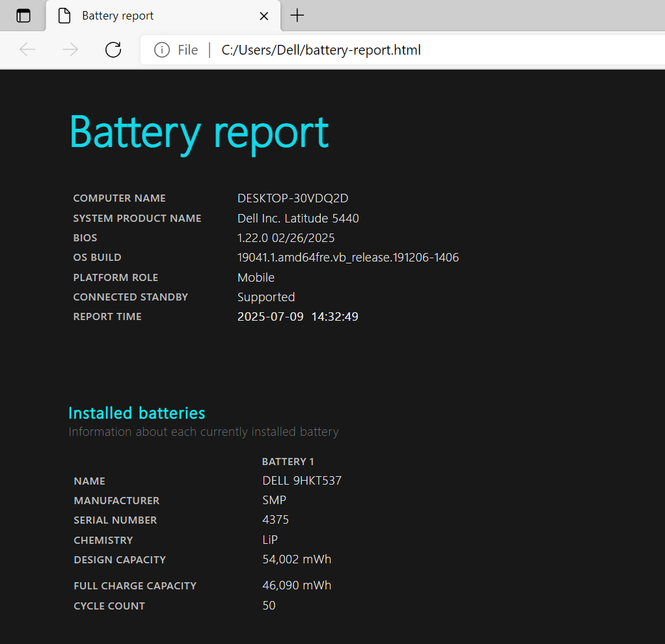Close the Battery report tab
The height and width of the screenshot is (644, 665).
(264, 16)
